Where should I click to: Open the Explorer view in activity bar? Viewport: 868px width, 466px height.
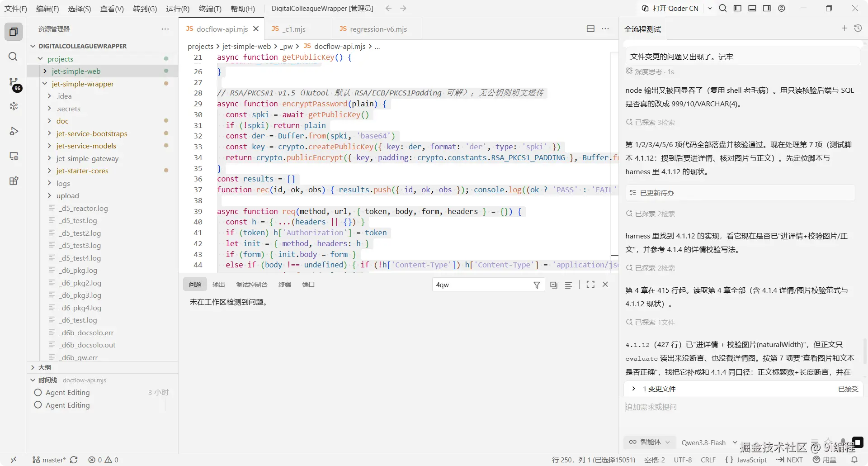click(14, 32)
